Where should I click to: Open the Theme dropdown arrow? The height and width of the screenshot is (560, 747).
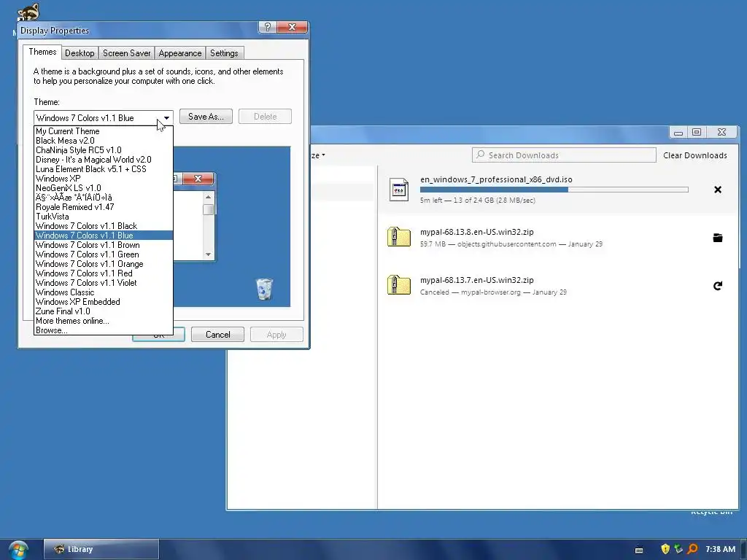point(166,117)
